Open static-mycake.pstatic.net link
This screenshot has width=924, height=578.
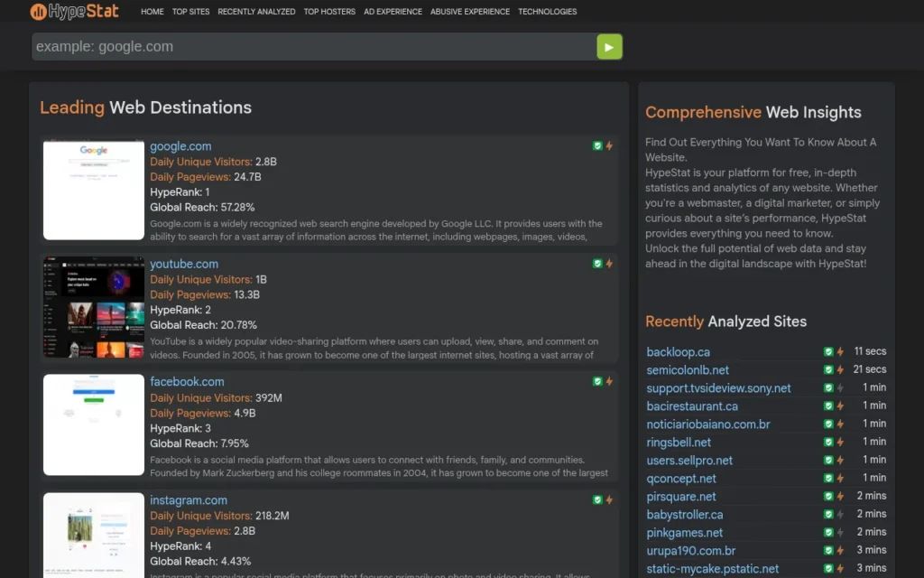click(x=713, y=569)
